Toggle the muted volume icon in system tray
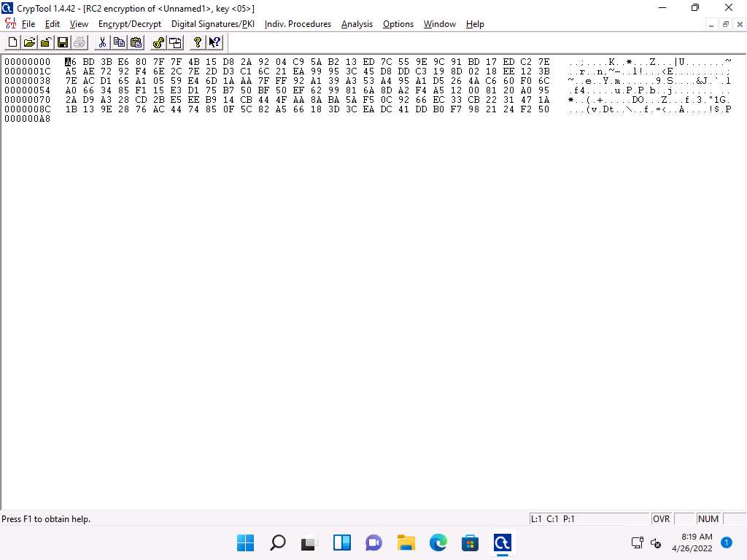 656,543
